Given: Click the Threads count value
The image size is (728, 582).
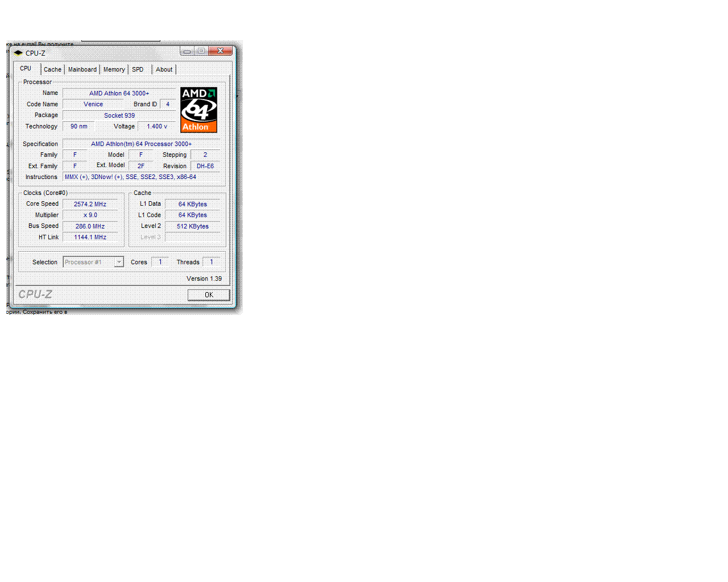Looking at the screenshot, I should pos(212,262).
